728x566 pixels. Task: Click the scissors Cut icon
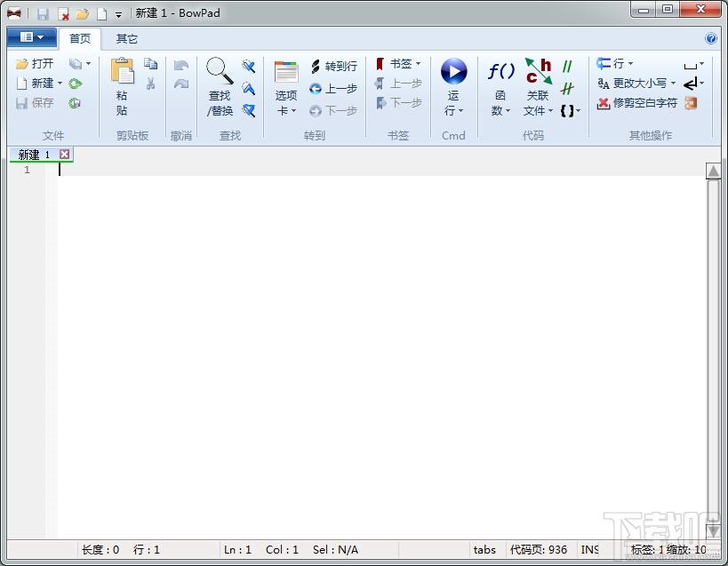point(150,84)
